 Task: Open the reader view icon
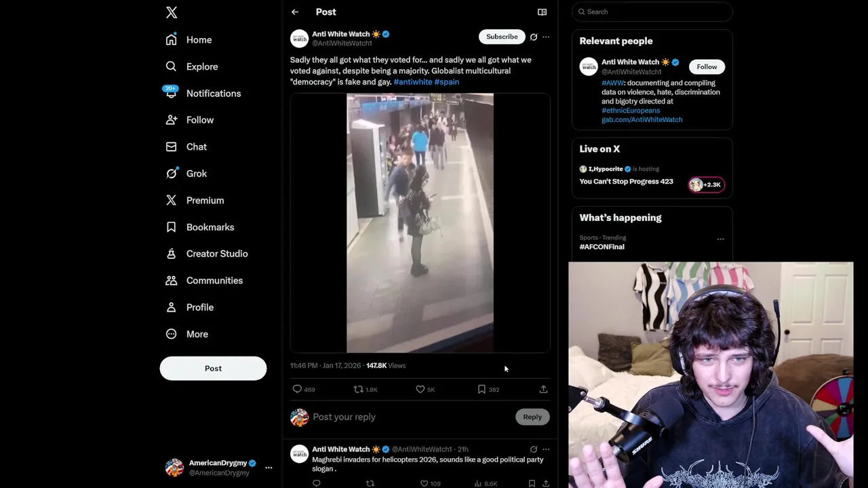(542, 12)
